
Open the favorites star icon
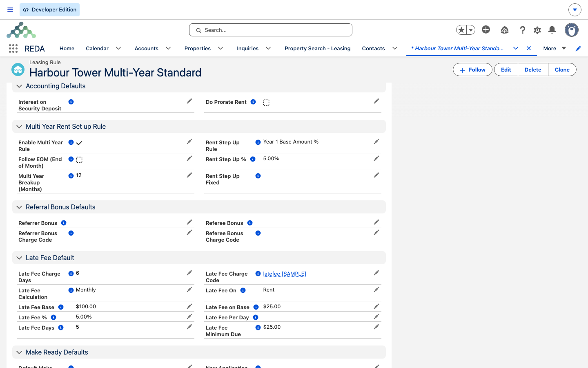point(461,30)
